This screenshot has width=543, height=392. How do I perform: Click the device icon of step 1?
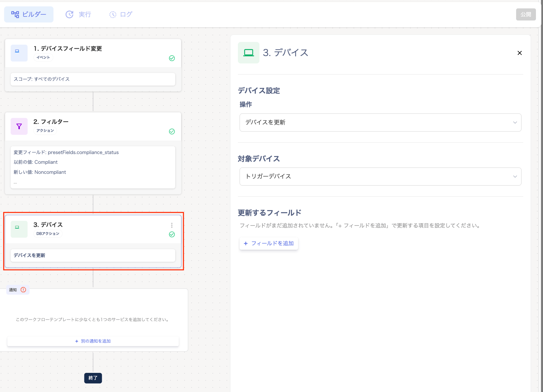19,53
